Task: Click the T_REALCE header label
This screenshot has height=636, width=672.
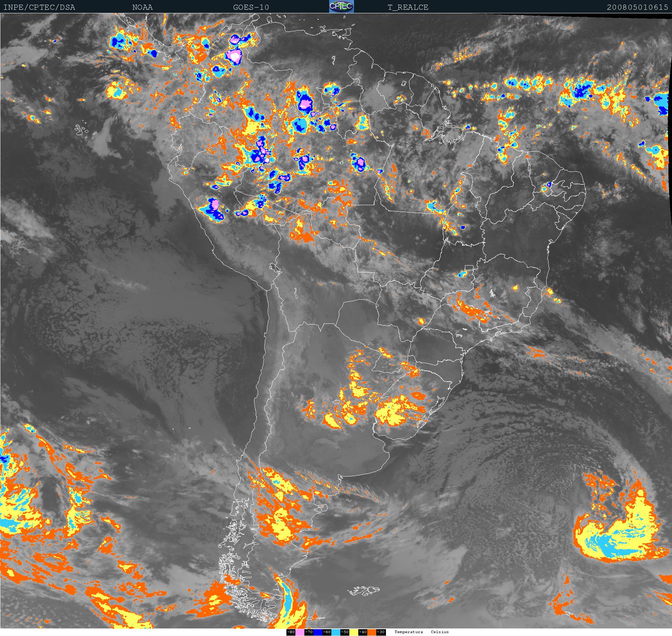Action: coord(408,7)
